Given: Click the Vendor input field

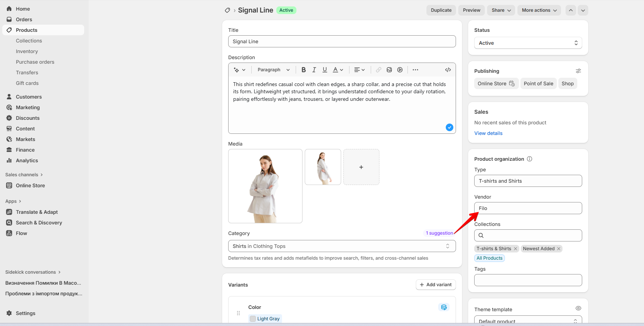Looking at the screenshot, I should click(x=528, y=208).
